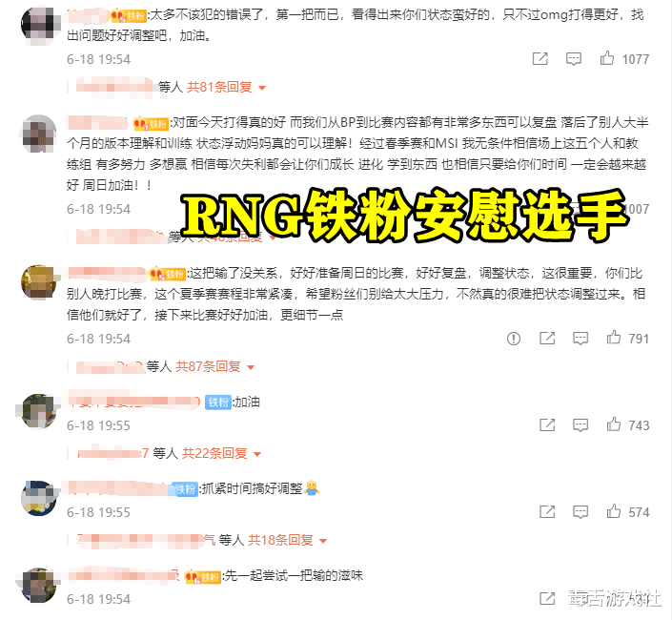
Task: Share the comment with 1077 likes
Action: (540, 59)
